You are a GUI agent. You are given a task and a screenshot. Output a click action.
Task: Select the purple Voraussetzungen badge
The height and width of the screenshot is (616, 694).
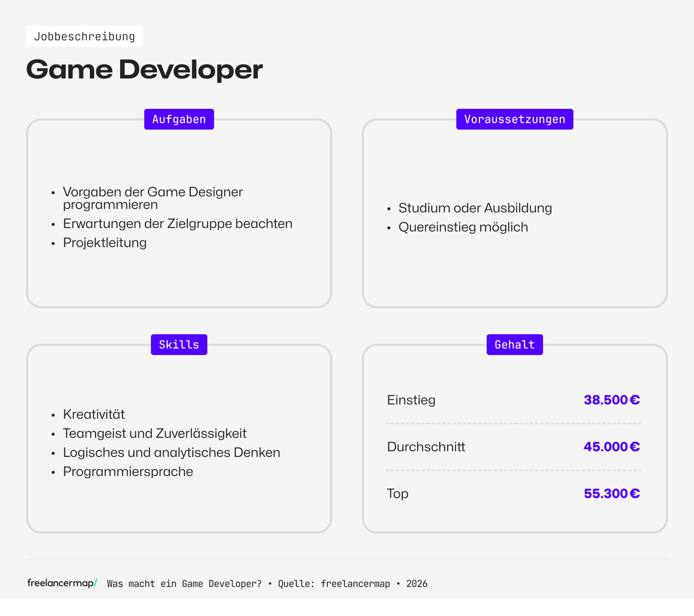(514, 119)
